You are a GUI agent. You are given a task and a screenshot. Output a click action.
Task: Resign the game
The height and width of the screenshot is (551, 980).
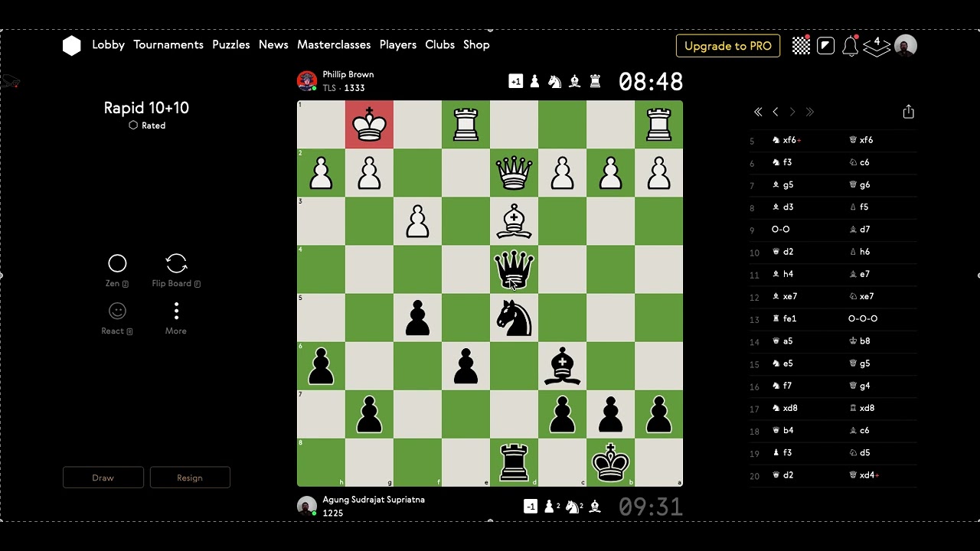coord(190,478)
